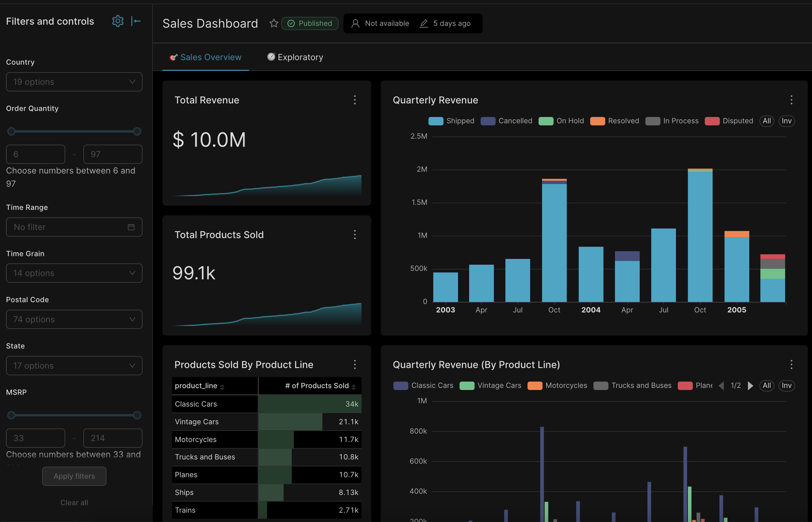Select All in Quarterly Revenue legend
This screenshot has height=522, width=812.
click(767, 121)
